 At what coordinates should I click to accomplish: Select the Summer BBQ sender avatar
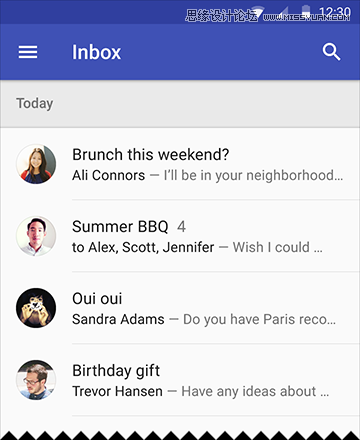point(36,236)
